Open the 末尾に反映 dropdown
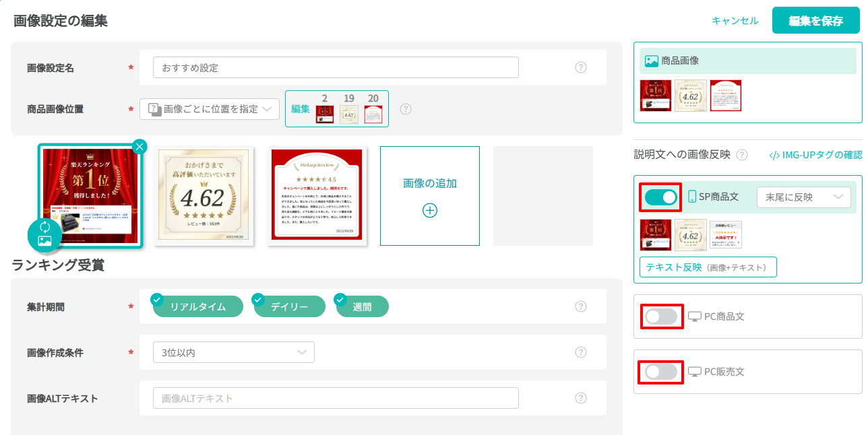This screenshot has width=868, height=435. click(803, 197)
